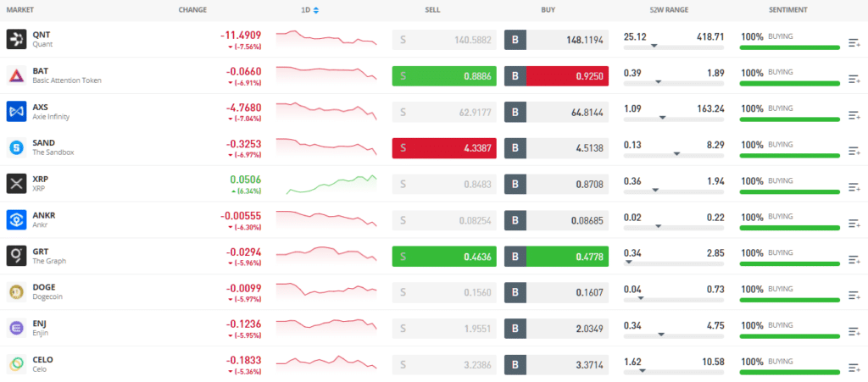The height and width of the screenshot is (382, 868).
Task: Open the Dogecoin logo icon
Action: tap(17, 292)
